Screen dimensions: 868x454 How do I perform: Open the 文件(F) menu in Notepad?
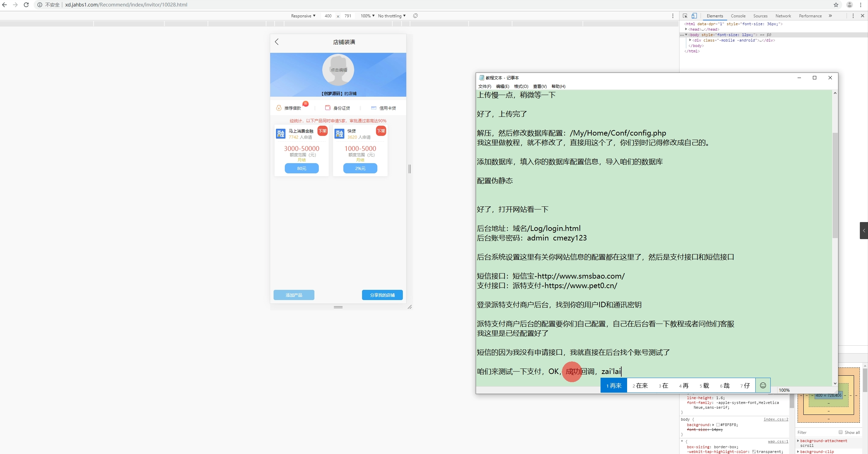pos(485,86)
